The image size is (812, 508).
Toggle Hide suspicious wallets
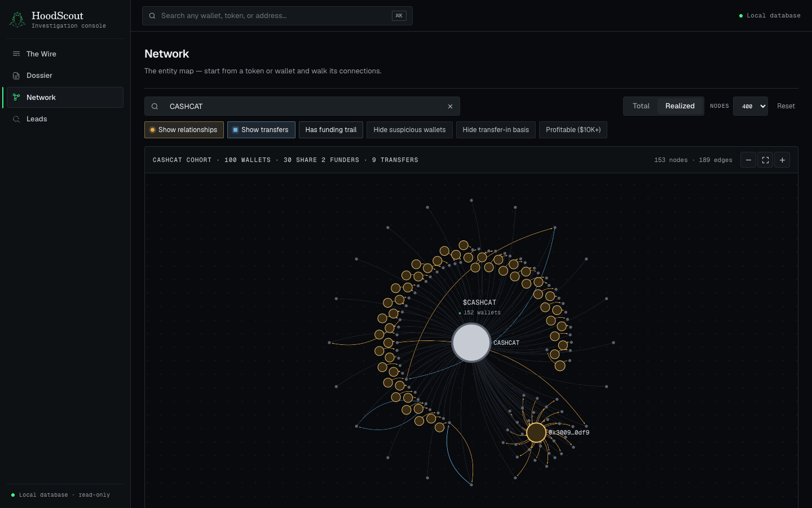click(x=409, y=130)
